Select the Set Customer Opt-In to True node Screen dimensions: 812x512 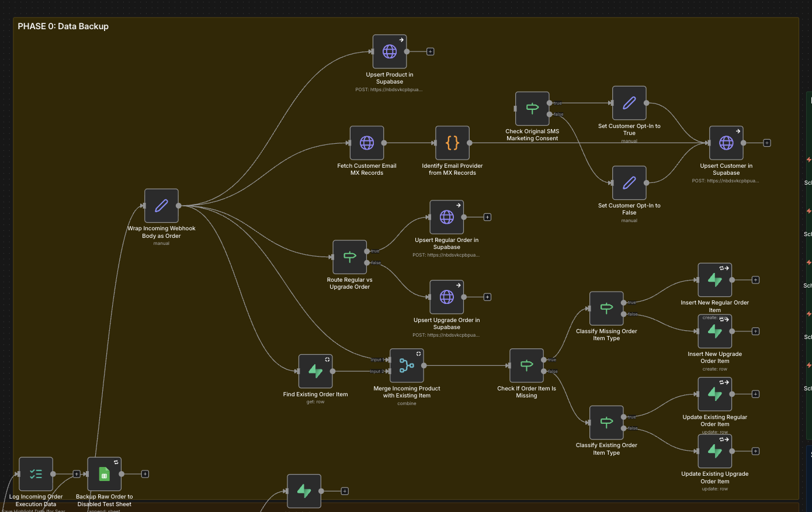[629, 103]
